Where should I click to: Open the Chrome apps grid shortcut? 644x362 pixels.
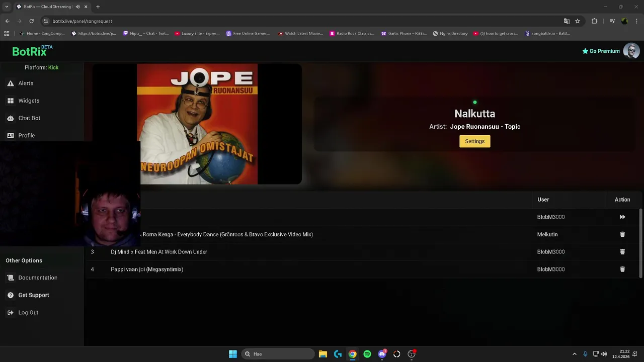coord(7,34)
